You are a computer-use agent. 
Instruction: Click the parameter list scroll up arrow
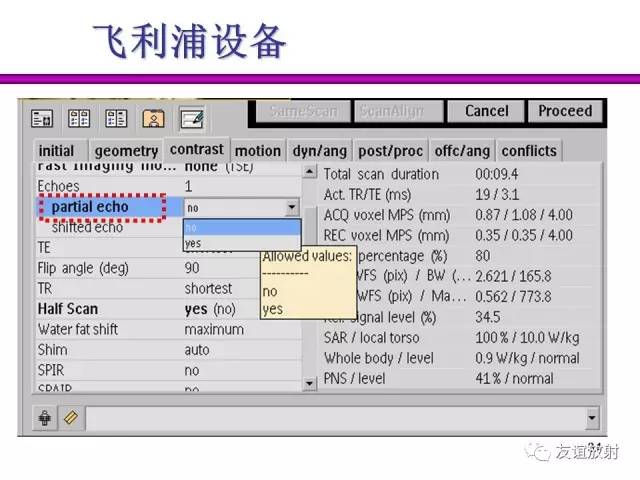point(310,171)
